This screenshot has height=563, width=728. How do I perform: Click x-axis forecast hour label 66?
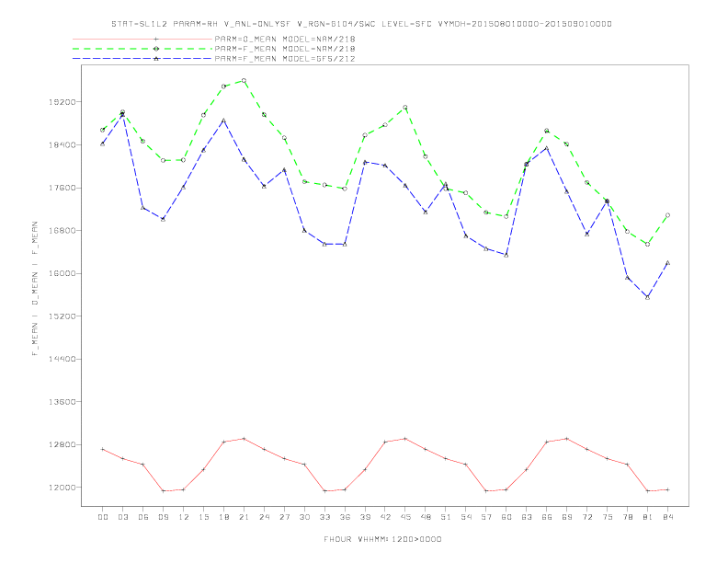coord(547,517)
